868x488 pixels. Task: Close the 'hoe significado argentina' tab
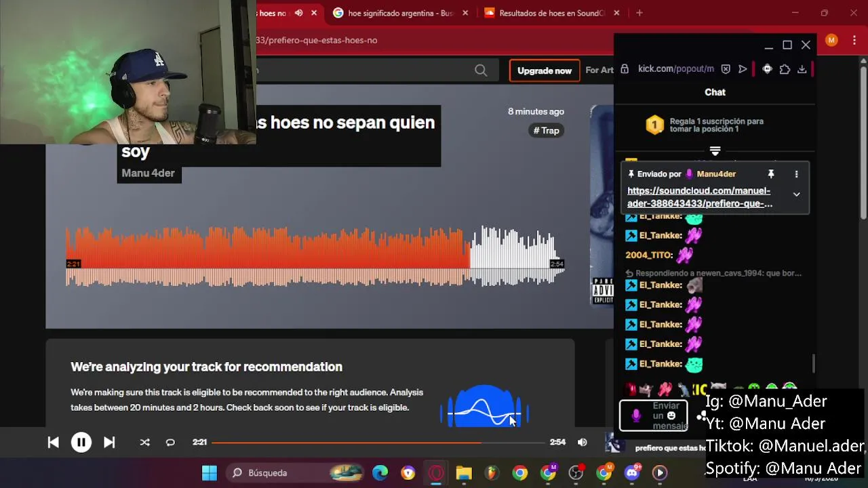click(465, 13)
